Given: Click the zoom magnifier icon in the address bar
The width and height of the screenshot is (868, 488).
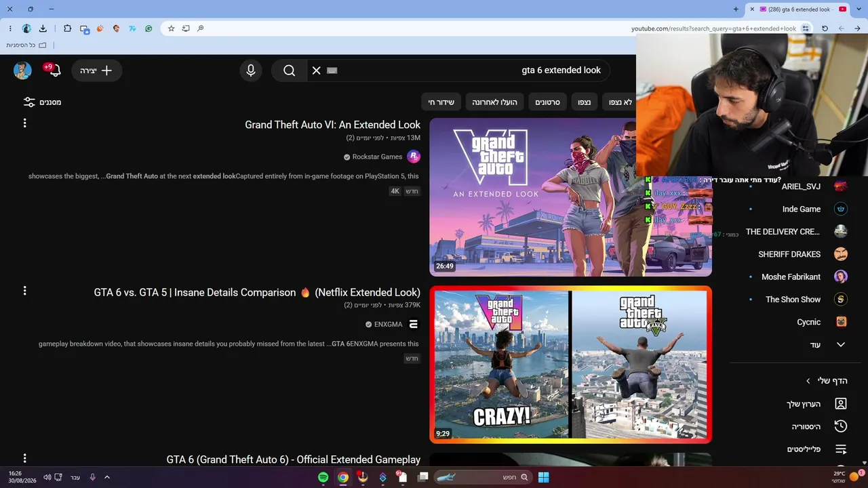Looking at the screenshot, I should (x=200, y=28).
